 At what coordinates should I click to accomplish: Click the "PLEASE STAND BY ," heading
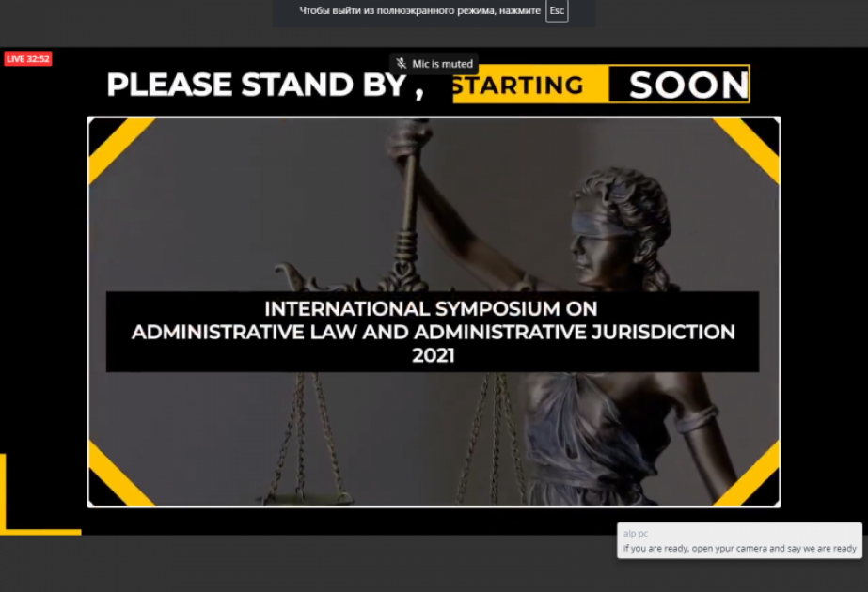click(x=265, y=85)
